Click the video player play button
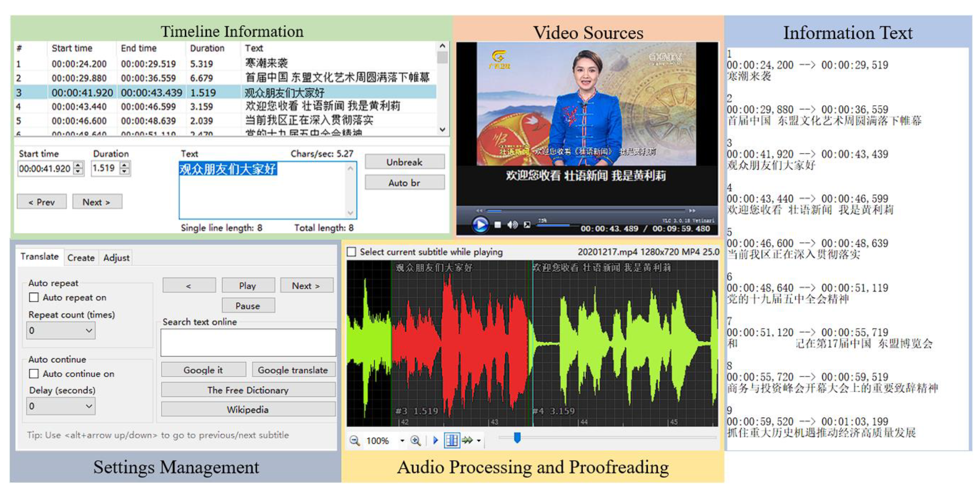 click(x=480, y=224)
